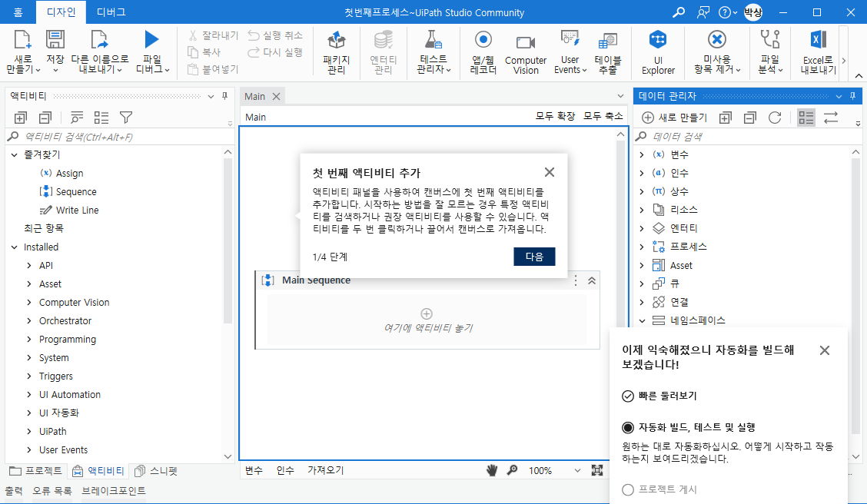Click Remove Unused (미사용 항목 제거) icon
Screen dimensions: 867x504
point(716,40)
